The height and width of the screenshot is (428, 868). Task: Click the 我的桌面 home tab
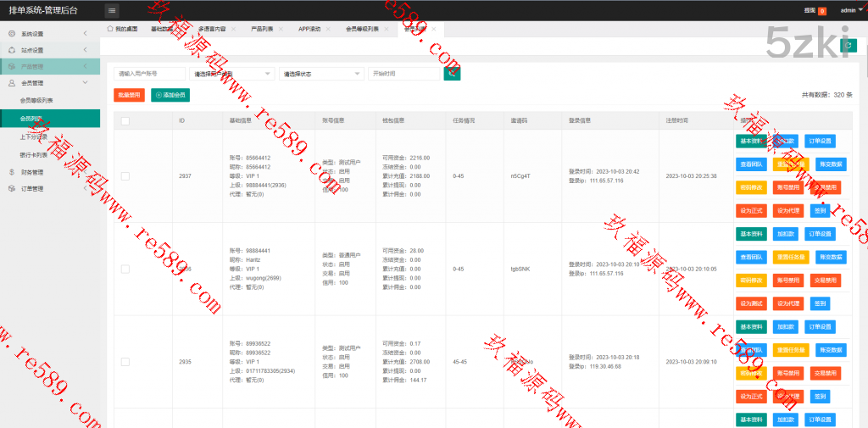(121, 28)
